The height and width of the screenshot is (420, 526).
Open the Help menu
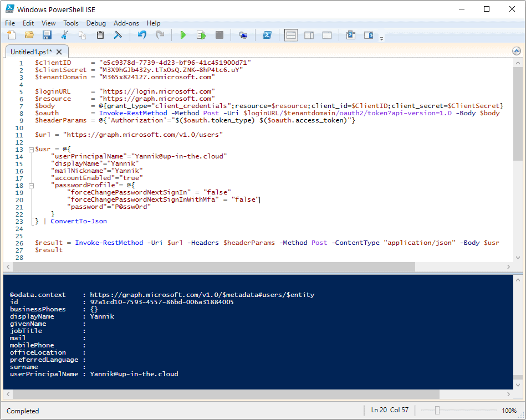pos(154,23)
